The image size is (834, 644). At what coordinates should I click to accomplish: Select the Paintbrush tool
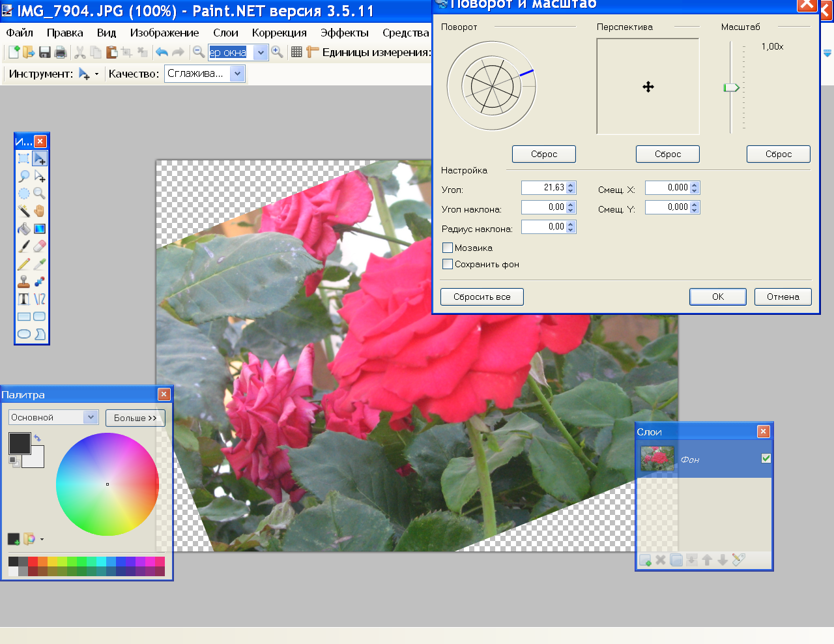pos(24,246)
